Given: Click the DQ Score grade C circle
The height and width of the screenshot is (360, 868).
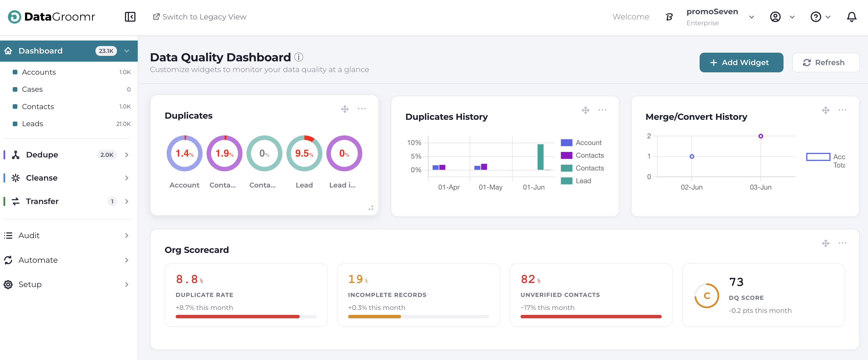Looking at the screenshot, I should pos(707,296).
